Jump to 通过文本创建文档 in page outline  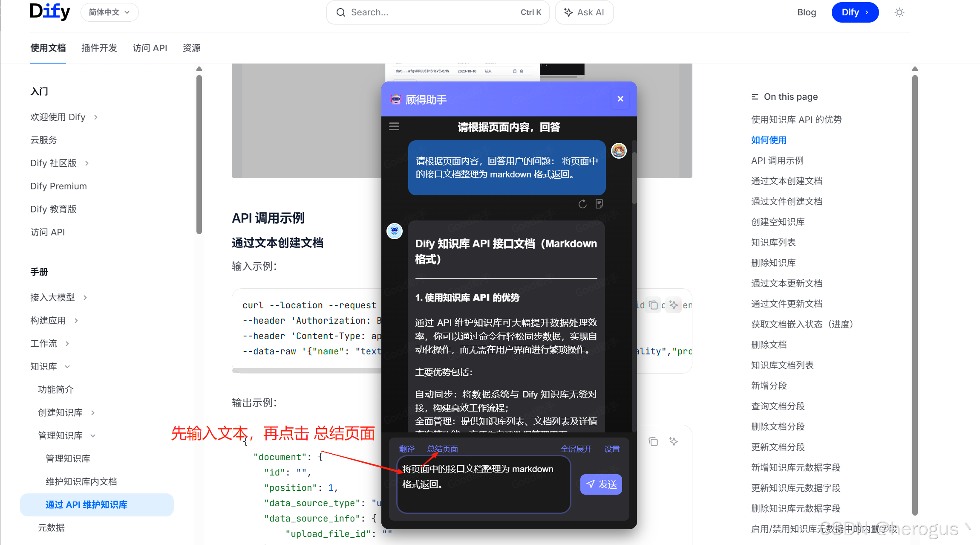click(787, 181)
